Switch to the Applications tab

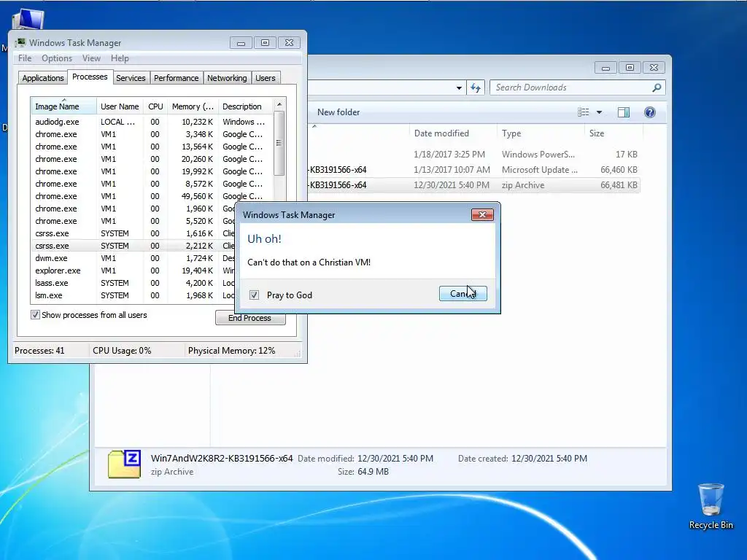click(42, 78)
